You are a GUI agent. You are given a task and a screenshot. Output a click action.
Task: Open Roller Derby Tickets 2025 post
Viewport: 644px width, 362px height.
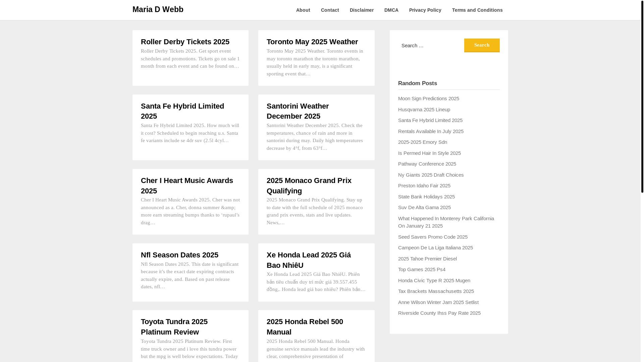[x=185, y=42]
